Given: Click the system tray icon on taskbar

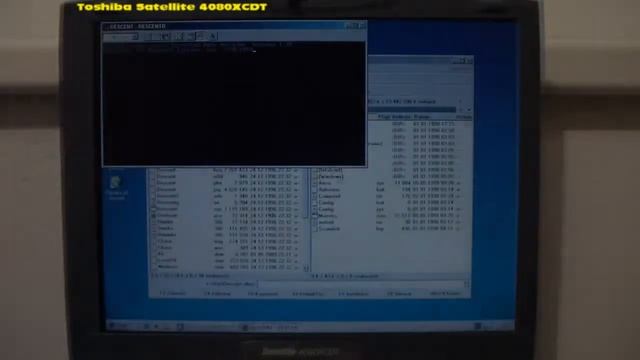Looking at the screenshot, I should click(478, 326).
